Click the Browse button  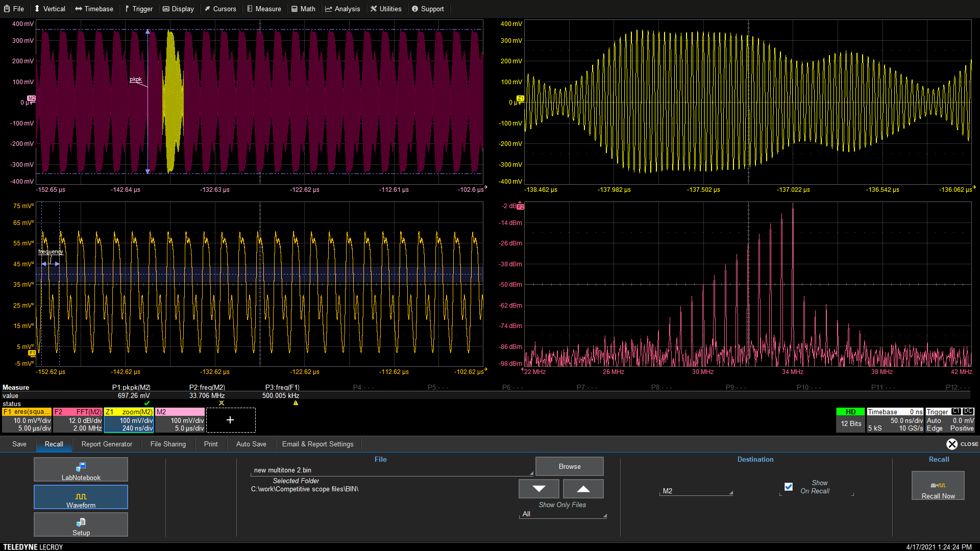pos(569,466)
